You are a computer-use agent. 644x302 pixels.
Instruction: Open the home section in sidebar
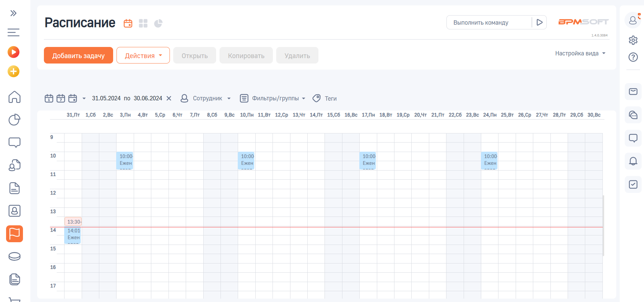(14, 97)
